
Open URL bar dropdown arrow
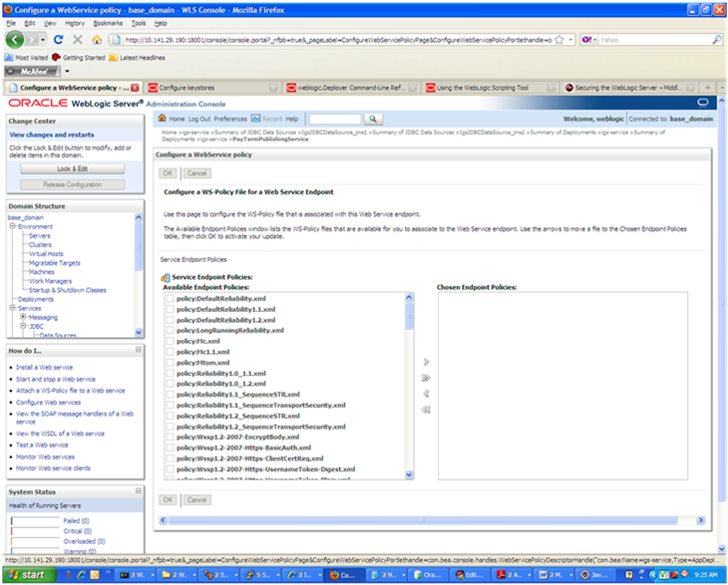click(570, 40)
